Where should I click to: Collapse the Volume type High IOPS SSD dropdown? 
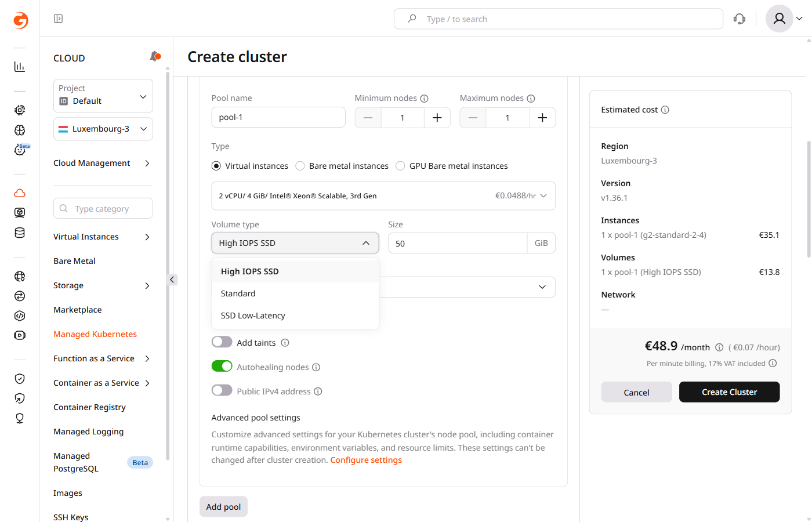(295, 243)
